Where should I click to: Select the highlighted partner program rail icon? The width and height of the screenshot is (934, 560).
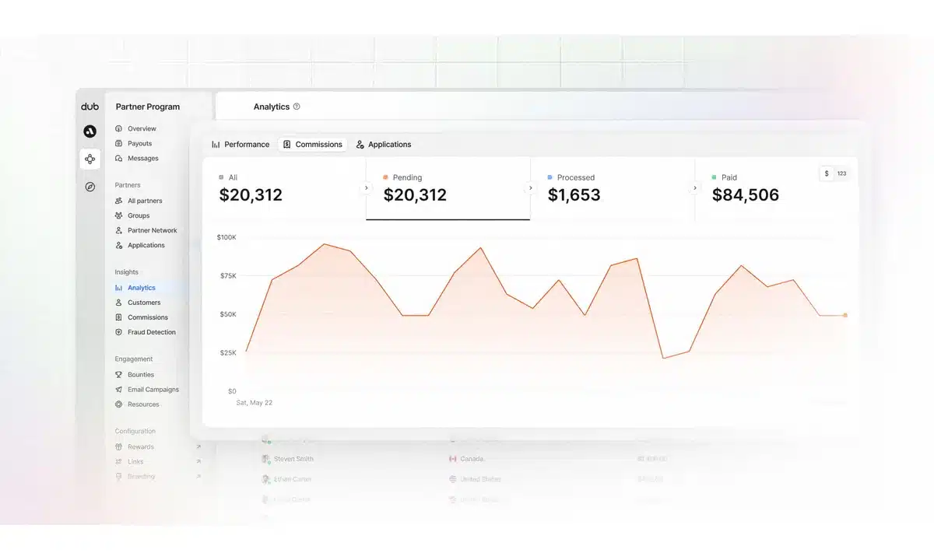[90, 159]
